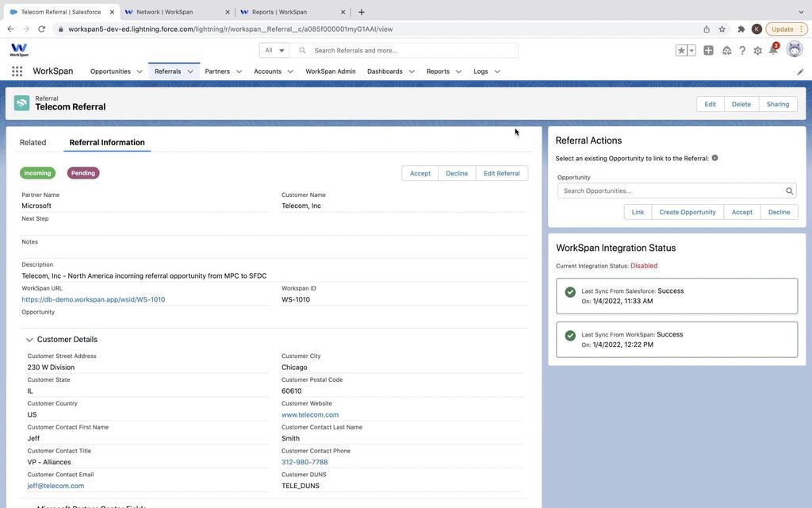Switch to Reports | WorkSpan browser tab
812x508 pixels.
[x=293, y=12]
